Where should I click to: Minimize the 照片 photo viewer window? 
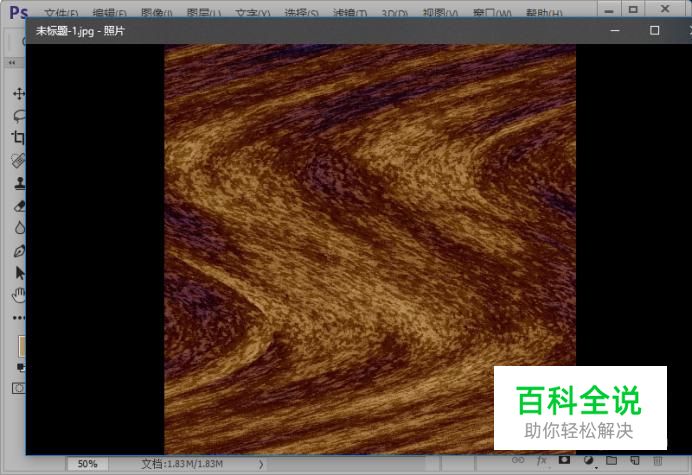pyautogui.click(x=615, y=30)
